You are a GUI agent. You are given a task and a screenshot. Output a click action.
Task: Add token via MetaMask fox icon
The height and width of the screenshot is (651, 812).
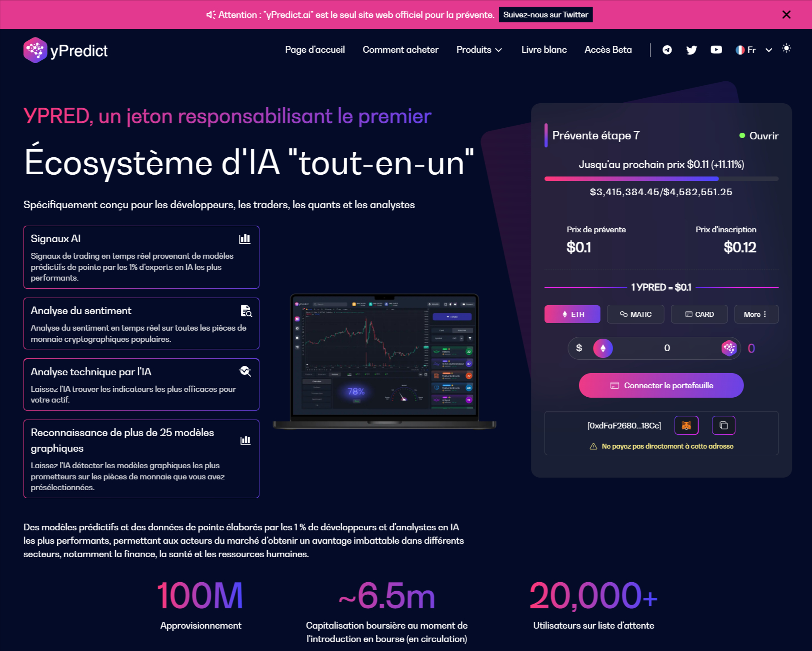686,425
